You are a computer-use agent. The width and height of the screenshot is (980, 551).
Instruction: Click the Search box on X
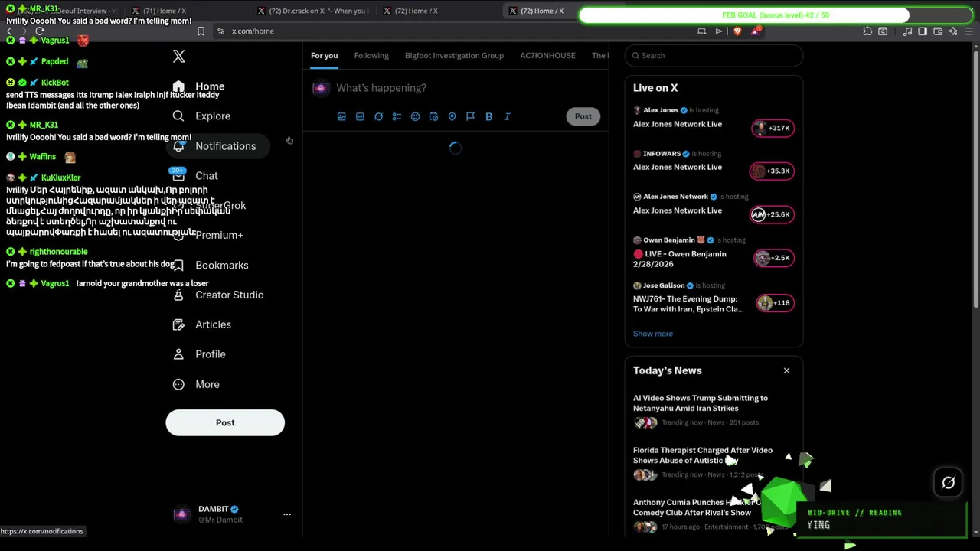[714, 55]
